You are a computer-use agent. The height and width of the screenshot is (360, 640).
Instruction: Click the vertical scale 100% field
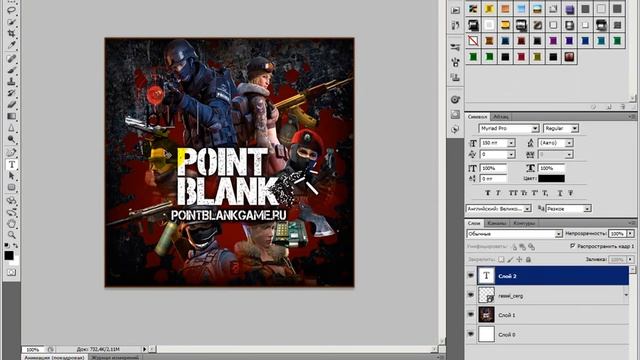click(493, 168)
